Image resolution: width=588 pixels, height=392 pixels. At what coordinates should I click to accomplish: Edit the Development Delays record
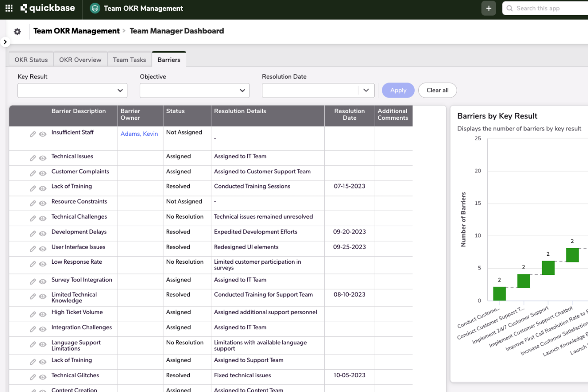click(x=33, y=234)
